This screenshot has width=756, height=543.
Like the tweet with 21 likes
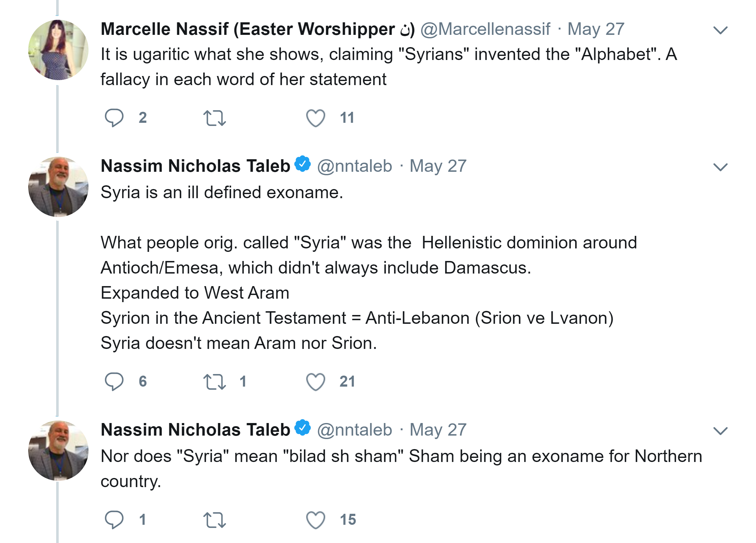315,382
